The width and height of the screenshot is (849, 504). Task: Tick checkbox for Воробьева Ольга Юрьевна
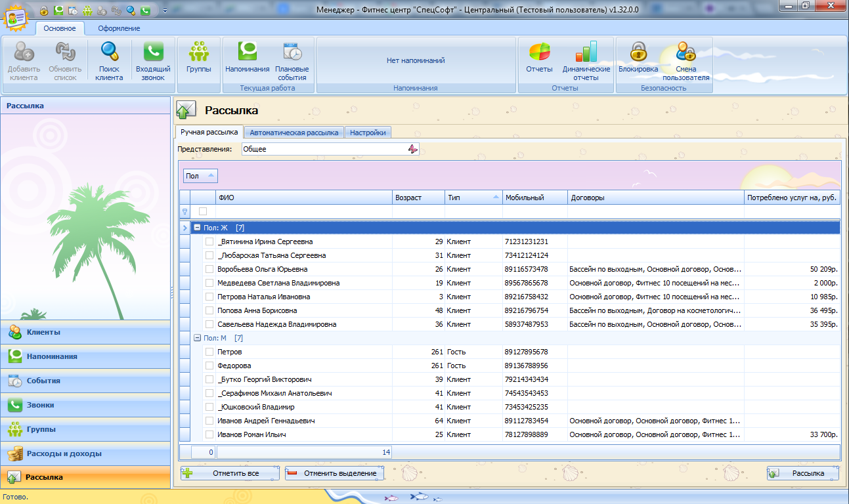[x=209, y=269]
